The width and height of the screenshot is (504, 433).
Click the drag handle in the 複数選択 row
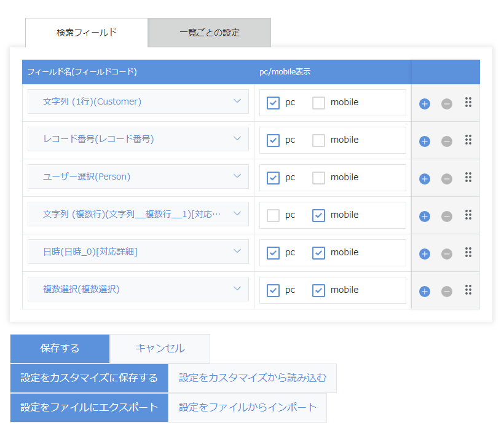[468, 290]
